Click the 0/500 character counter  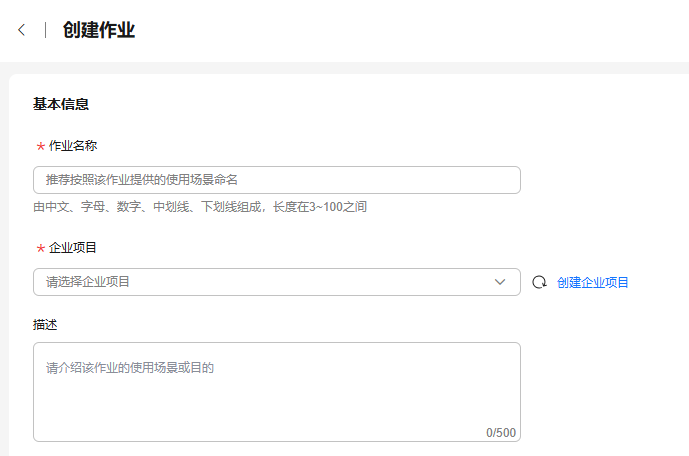point(501,433)
